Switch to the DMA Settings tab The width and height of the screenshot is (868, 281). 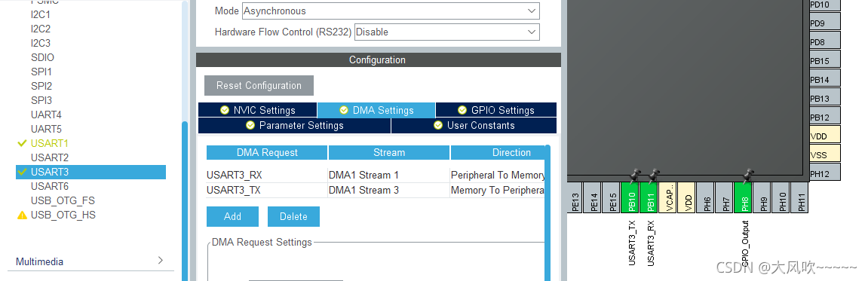376,110
